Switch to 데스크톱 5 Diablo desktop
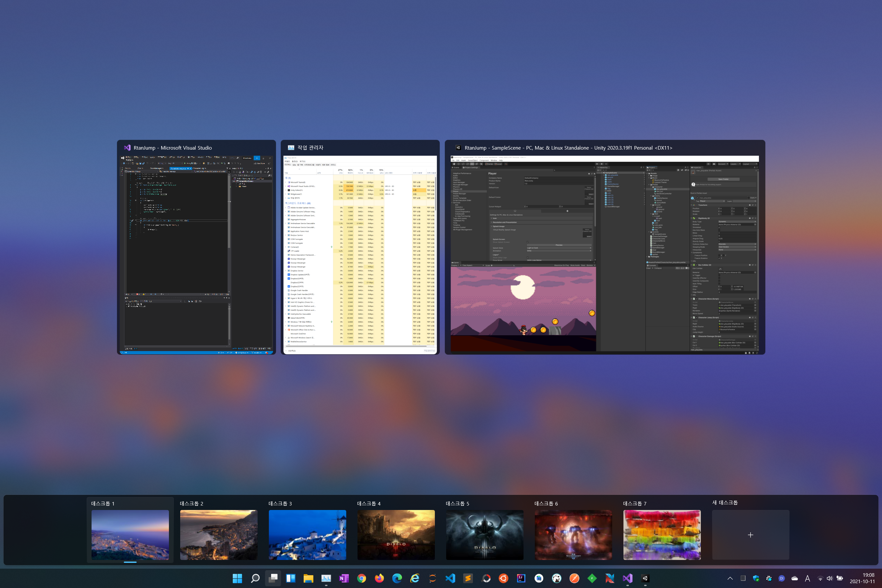Viewport: 882px width, 588px height. coord(485,534)
